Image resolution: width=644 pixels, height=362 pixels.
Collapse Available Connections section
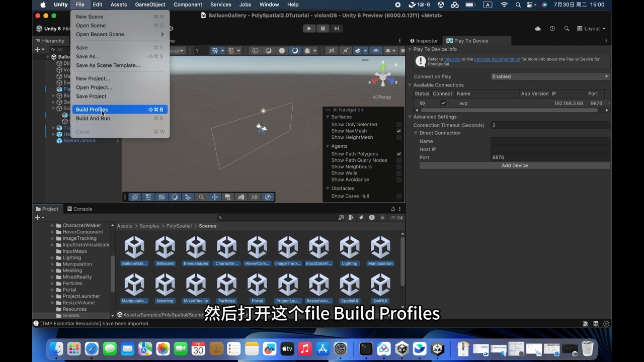click(x=410, y=85)
